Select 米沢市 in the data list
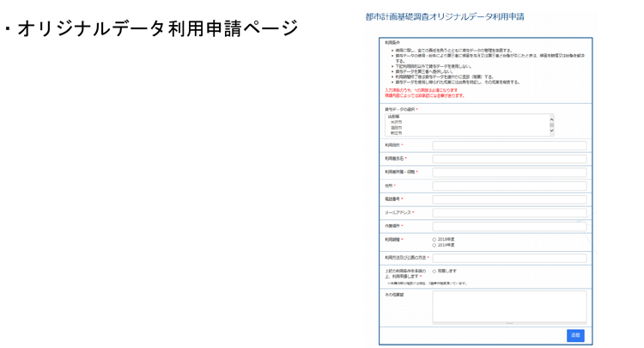This screenshot has width=644, height=348. (397, 122)
